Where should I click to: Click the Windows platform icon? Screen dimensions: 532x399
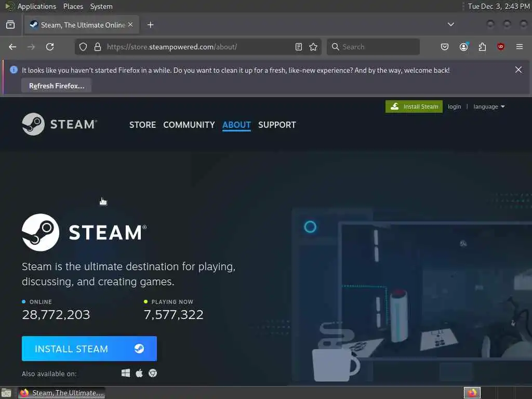[x=126, y=373]
